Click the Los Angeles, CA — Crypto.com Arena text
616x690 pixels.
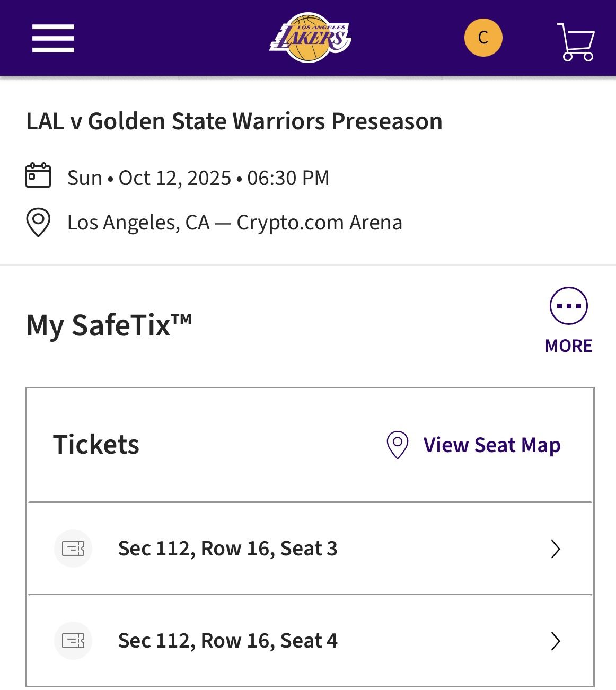[234, 223]
